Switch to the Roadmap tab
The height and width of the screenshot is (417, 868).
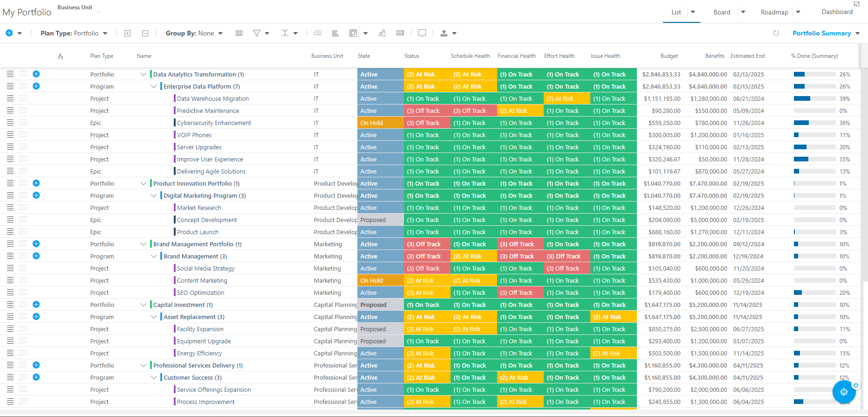click(x=774, y=12)
